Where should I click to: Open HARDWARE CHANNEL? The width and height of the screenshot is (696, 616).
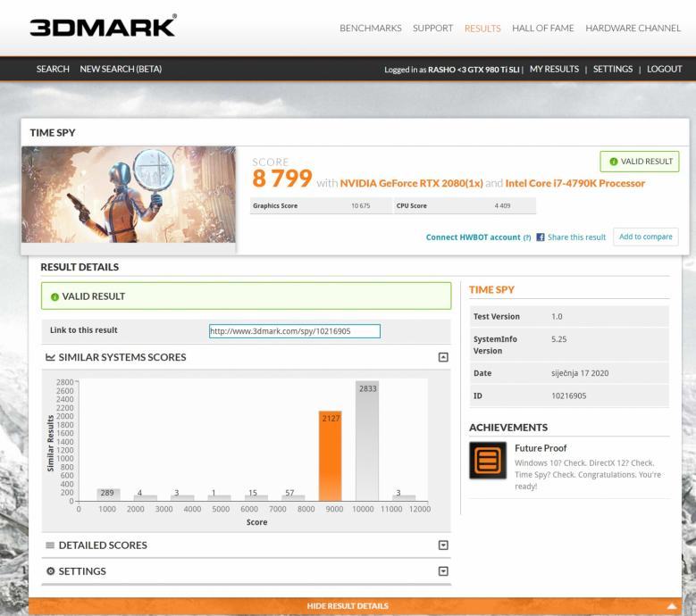pos(633,28)
